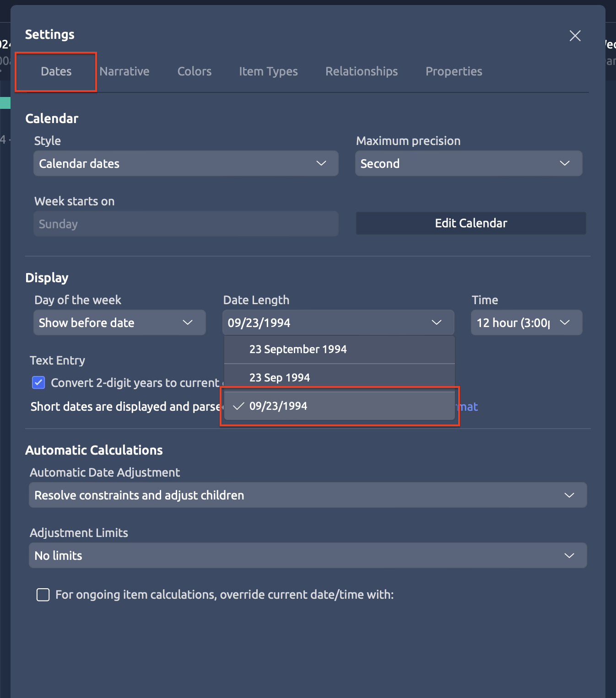Screen dimensions: 616x698
Task: Open the Properties tab
Action: click(x=454, y=71)
